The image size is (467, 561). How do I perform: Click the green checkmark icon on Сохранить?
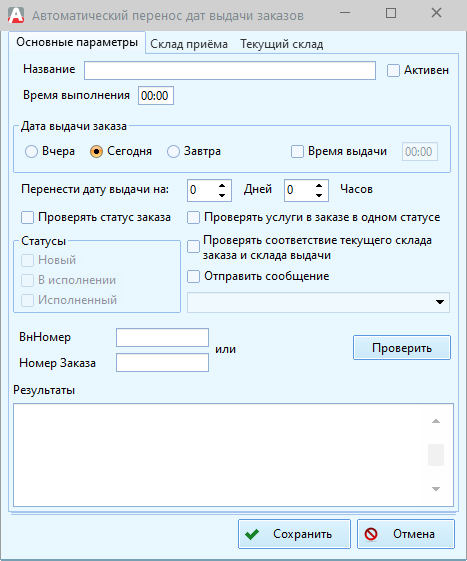tap(252, 534)
